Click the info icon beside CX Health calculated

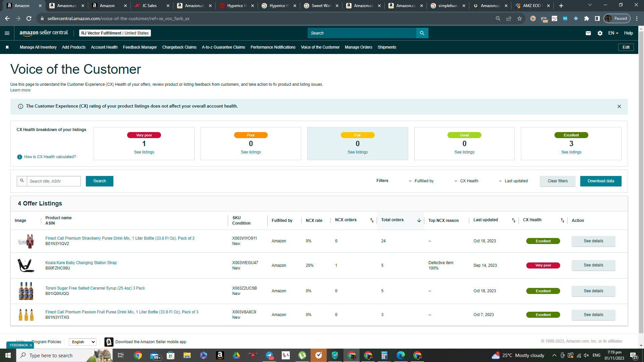click(x=19, y=157)
